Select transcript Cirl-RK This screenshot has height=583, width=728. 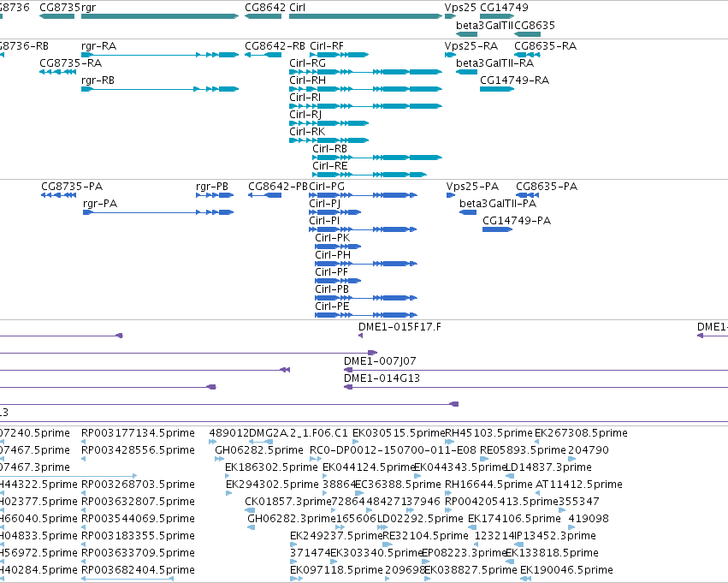pyautogui.click(x=328, y=140)
